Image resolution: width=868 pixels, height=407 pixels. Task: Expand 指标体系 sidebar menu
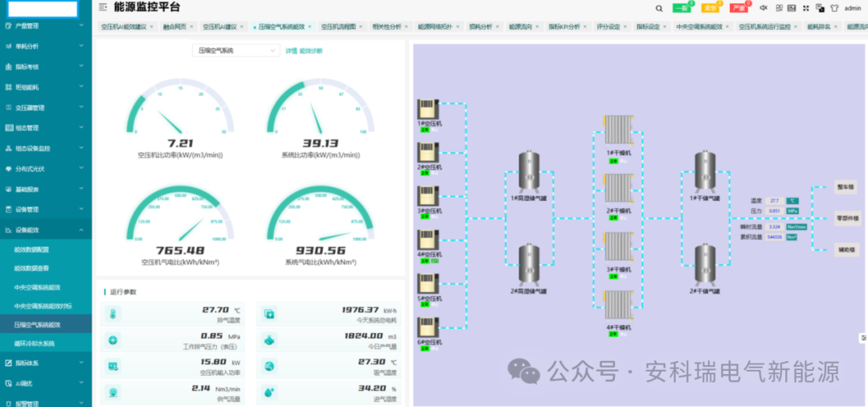click(x=46, y=364)
